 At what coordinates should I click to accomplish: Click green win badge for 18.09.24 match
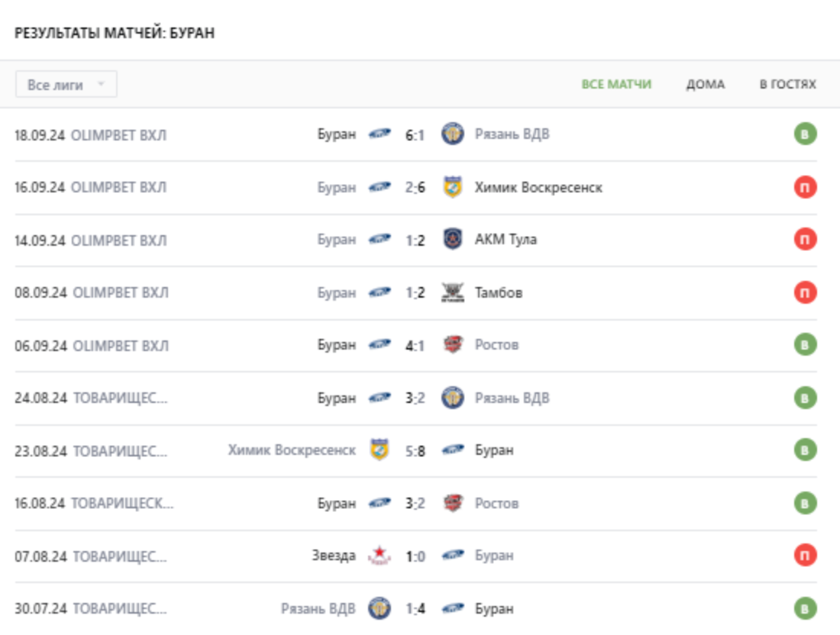coord(805,134)
